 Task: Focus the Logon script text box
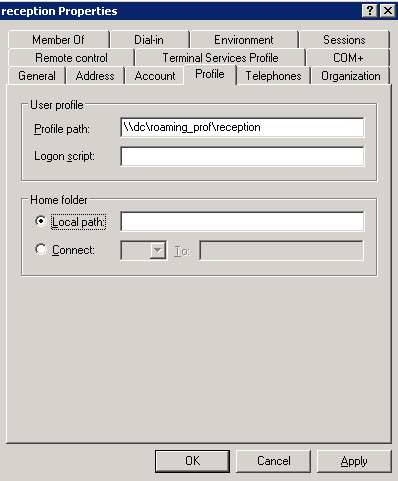click(x=242, y=156)
